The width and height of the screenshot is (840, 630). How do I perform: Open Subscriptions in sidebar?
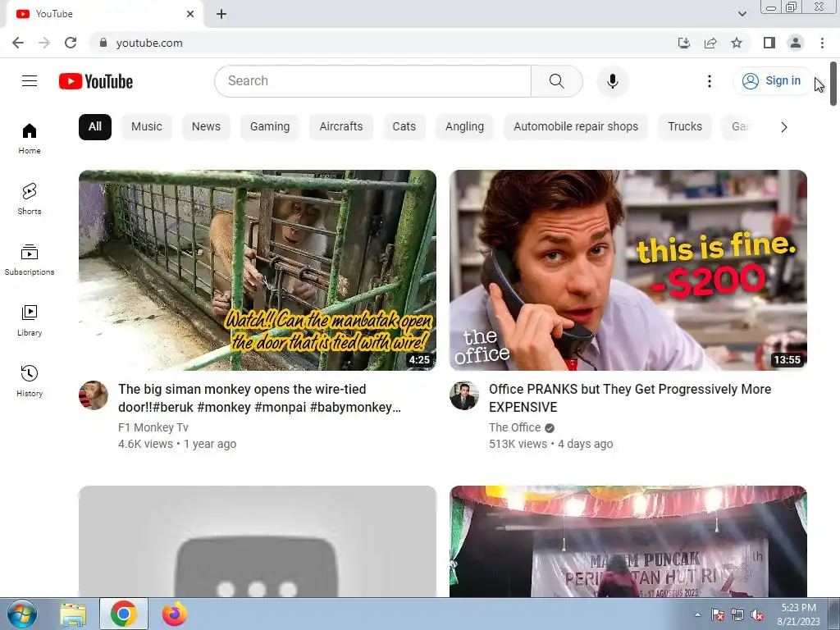[x=30, y=259]
